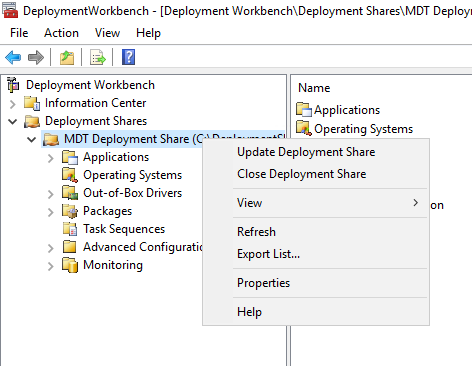Click the MDT Deployment Share folder icon
This screenshot has width=472, height=366.
click(51, 139)
